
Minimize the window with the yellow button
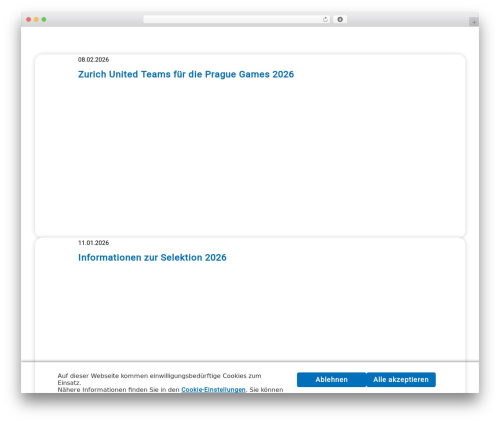[x=36, y=19]
